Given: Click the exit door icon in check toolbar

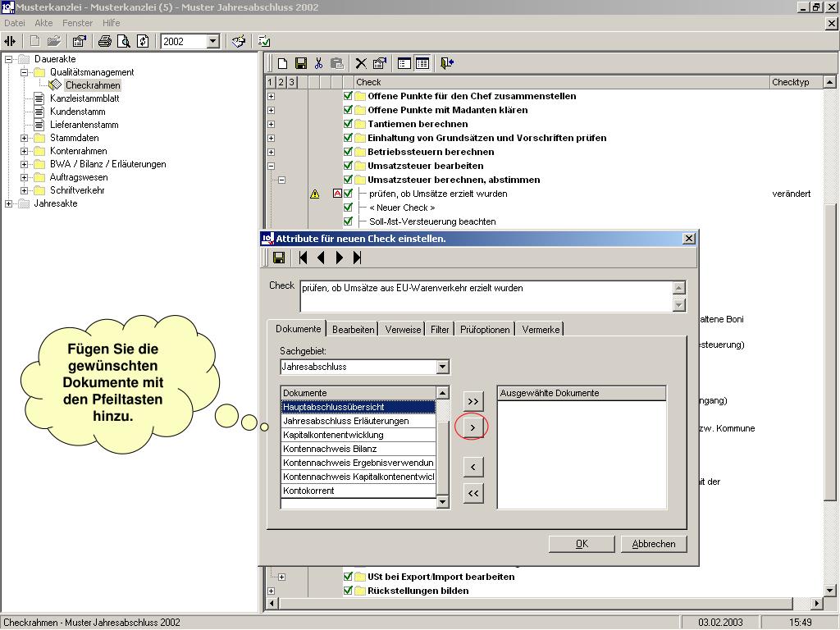Looking at the screenshot, I should pos(447,63).
